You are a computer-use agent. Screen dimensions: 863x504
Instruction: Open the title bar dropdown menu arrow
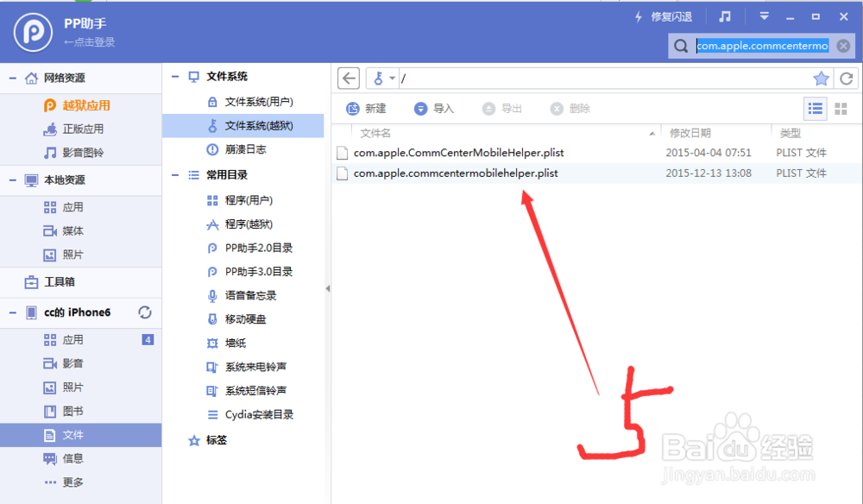coord(764,16)
